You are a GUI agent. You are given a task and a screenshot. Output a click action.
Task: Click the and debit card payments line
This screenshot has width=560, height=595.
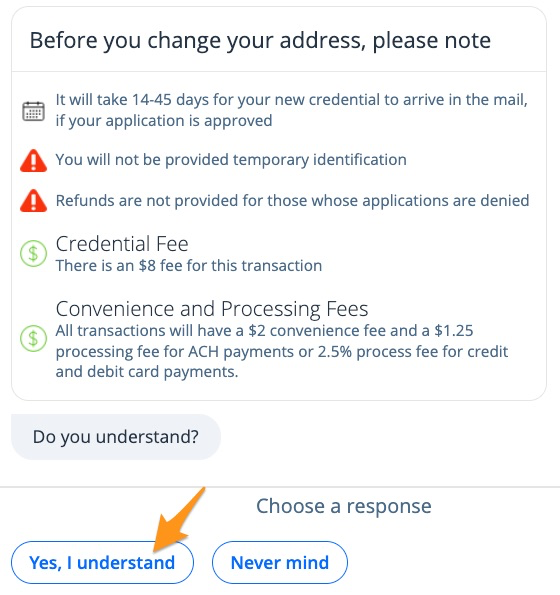pos(147,372)
